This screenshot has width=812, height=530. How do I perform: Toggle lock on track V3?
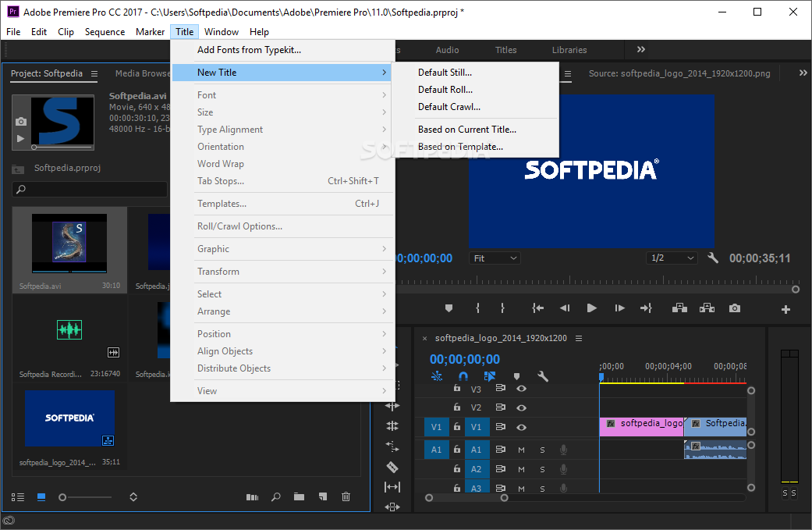coord(457,388)
